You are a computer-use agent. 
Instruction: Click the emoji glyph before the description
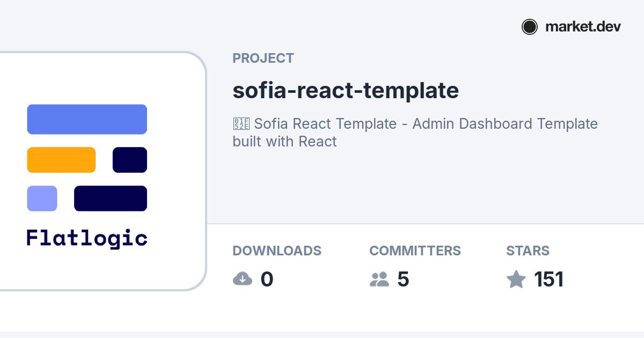click(241, 124)
